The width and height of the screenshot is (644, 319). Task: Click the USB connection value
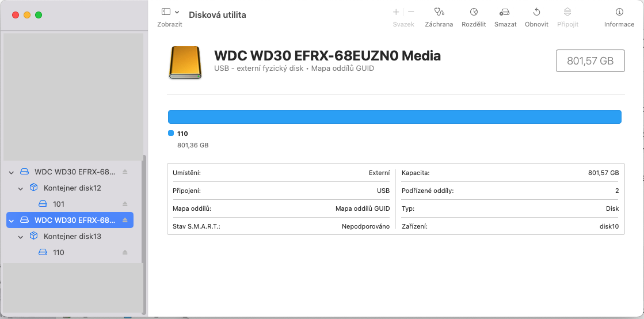[383, 191]
